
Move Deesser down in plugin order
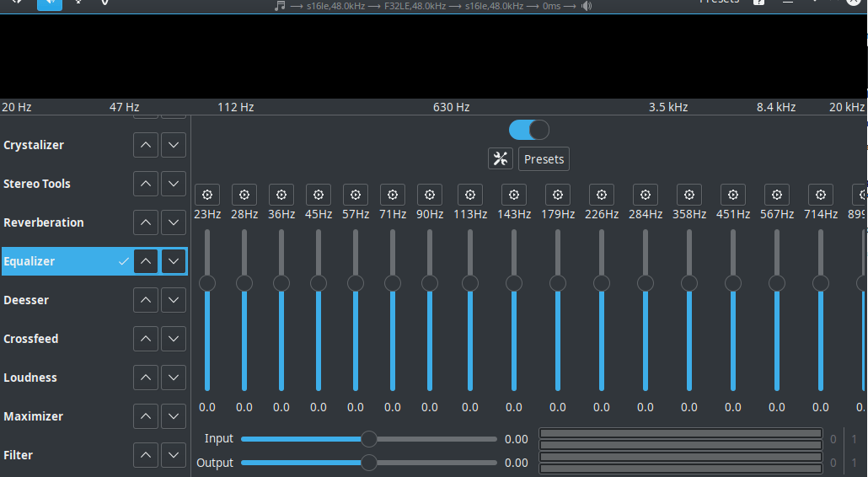coord(174,300)
